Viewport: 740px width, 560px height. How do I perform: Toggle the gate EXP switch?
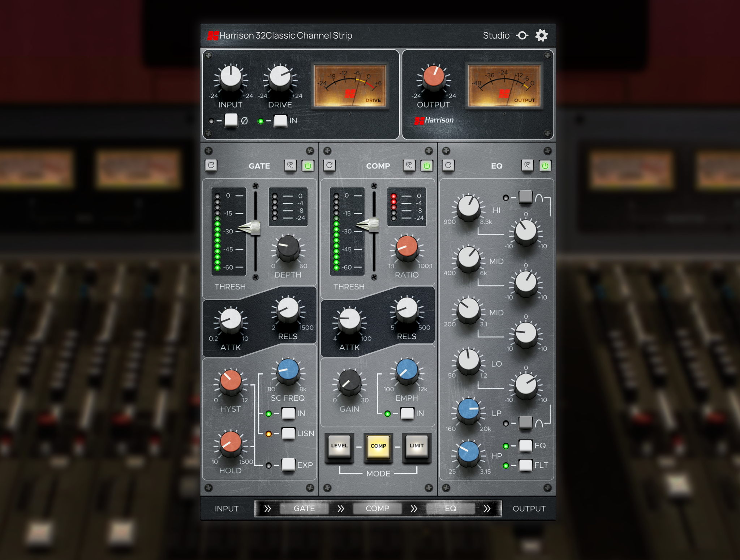tap(288, 465)
